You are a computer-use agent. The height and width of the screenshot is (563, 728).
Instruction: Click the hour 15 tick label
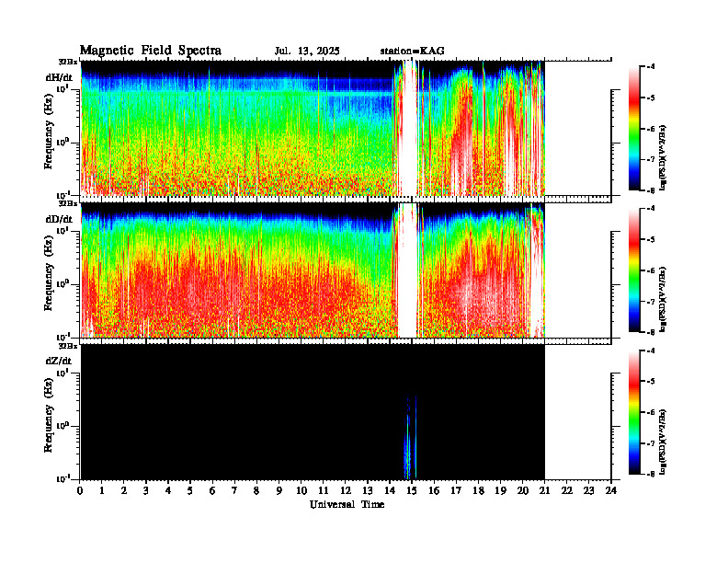click(x=412, y=490)
